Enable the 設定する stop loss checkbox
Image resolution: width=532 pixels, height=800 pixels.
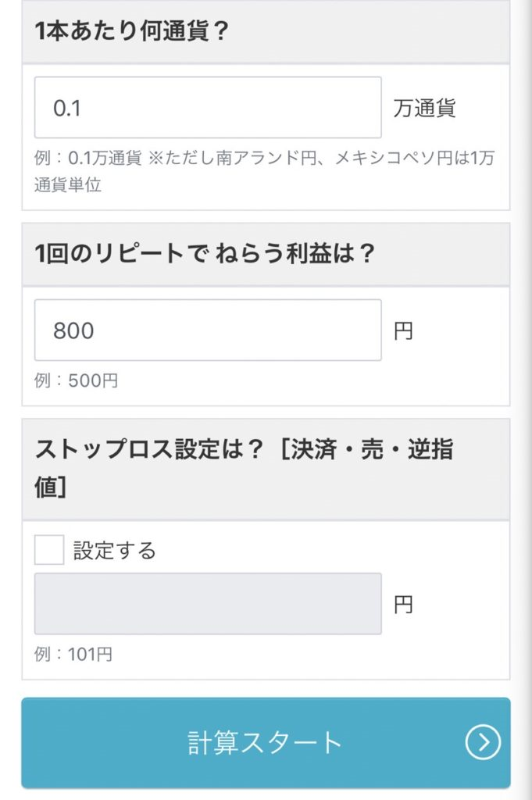(49, 550)
